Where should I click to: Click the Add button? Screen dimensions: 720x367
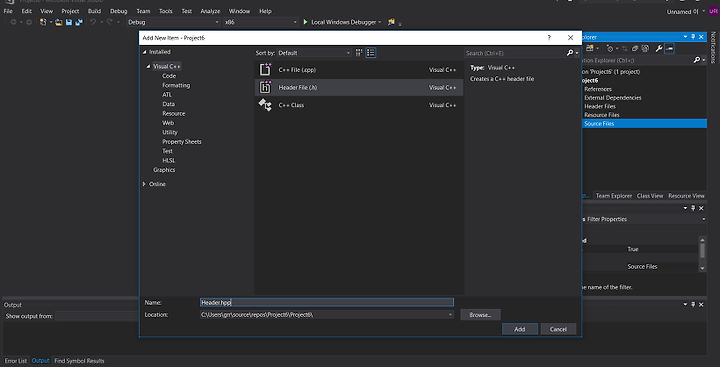[520, 329]
